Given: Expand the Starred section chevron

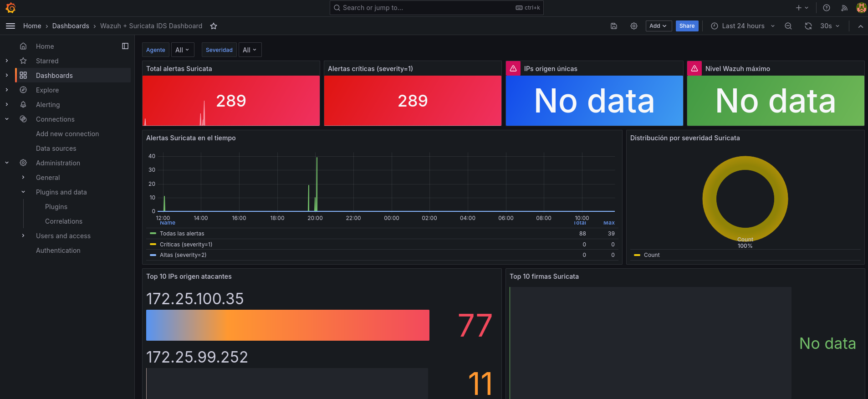Looking at the screenshot, I should [7, 61].
